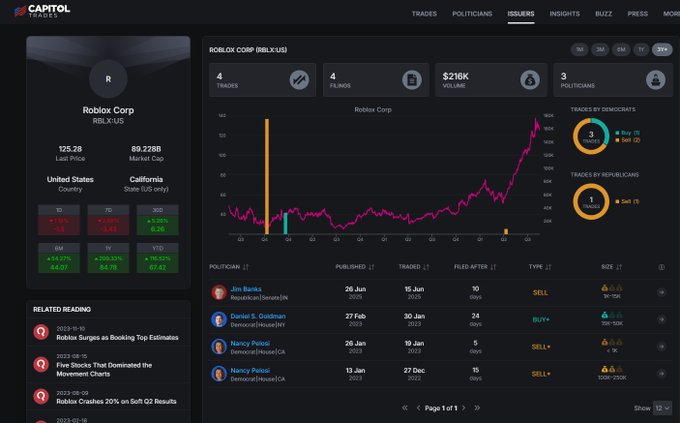This screenshot has height=423, width=680.
Task: Click icon beside Roblox Surges article
Action: pos(41,332)
